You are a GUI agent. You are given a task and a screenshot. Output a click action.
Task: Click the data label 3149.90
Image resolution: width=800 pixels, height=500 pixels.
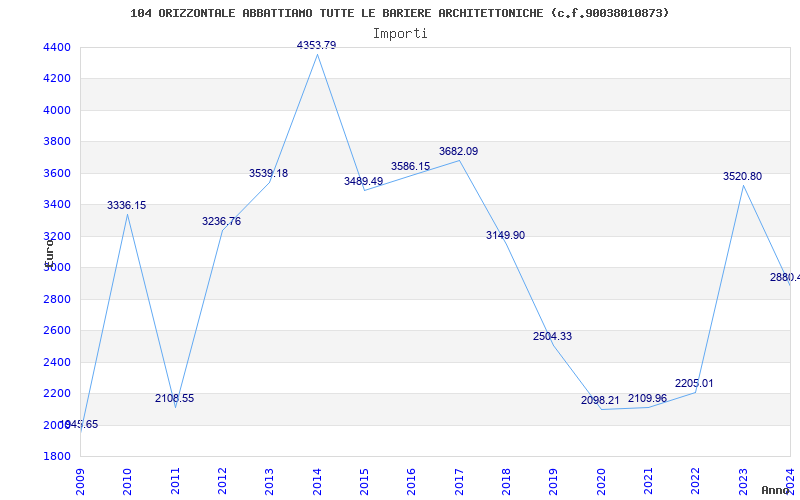tap(506, 235)
